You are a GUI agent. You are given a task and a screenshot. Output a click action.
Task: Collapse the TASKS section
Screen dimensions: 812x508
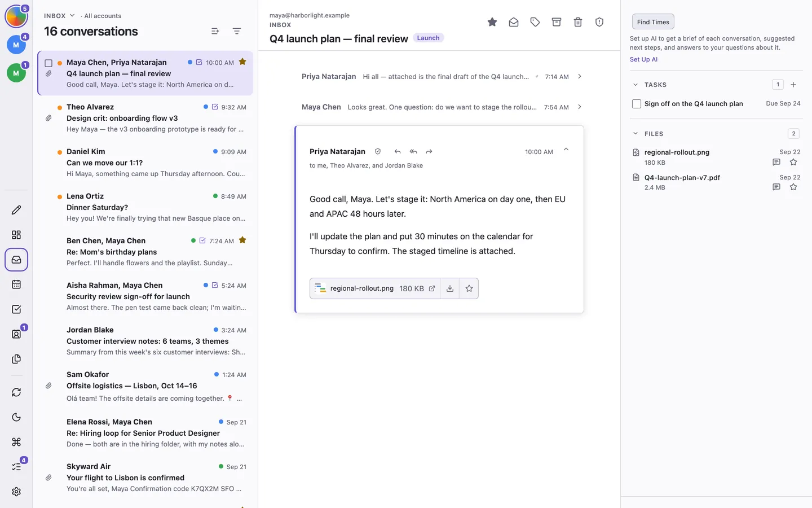[636, 85]
